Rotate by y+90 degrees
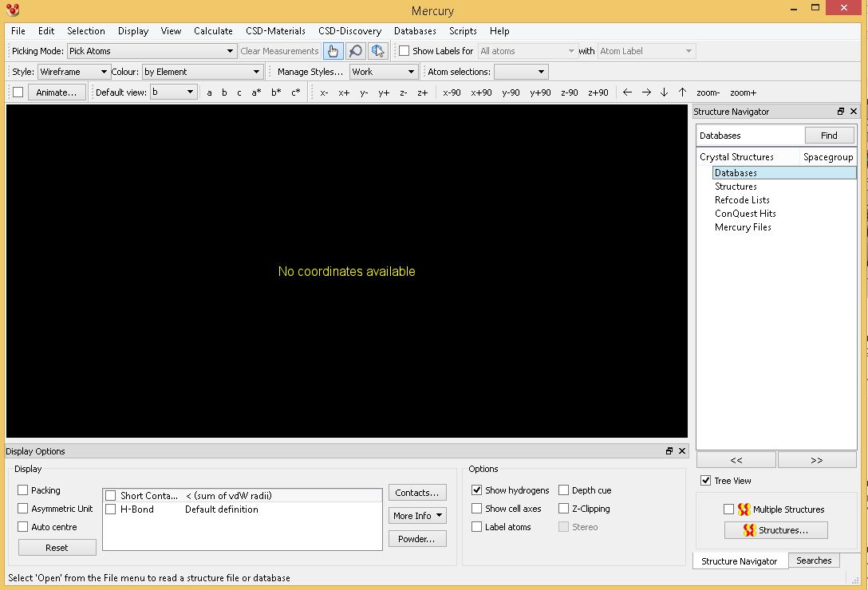Viewport: 868px width, 590px height. click(x=540, y=92)
